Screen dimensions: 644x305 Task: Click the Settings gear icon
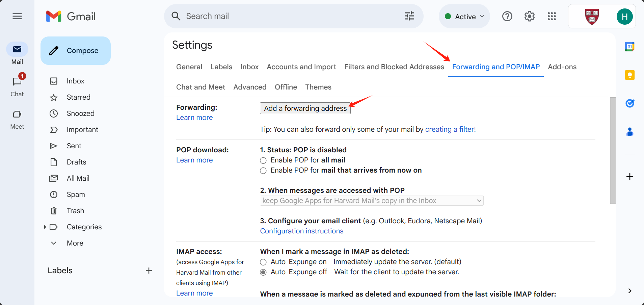point(529,16)
